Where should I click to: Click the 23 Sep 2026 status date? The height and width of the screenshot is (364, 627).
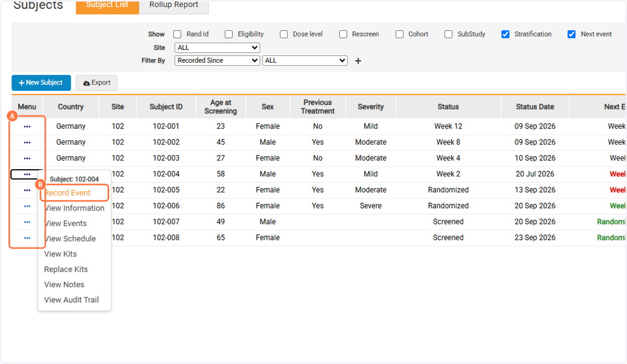535,238
